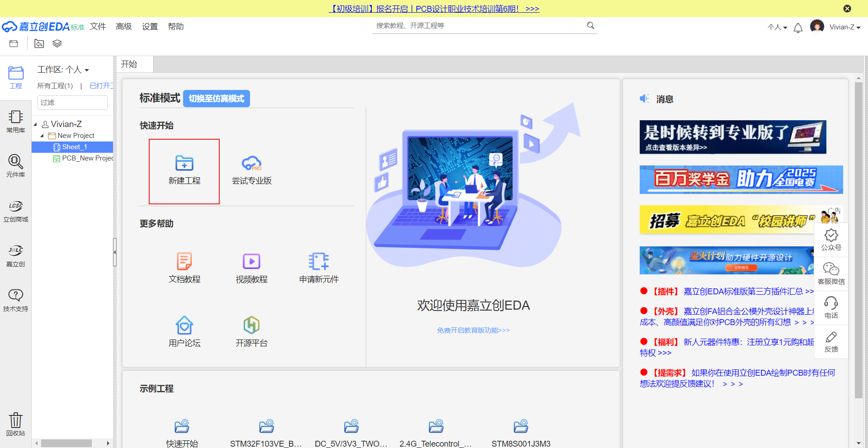Select the 开始 tab

point(135,64)
